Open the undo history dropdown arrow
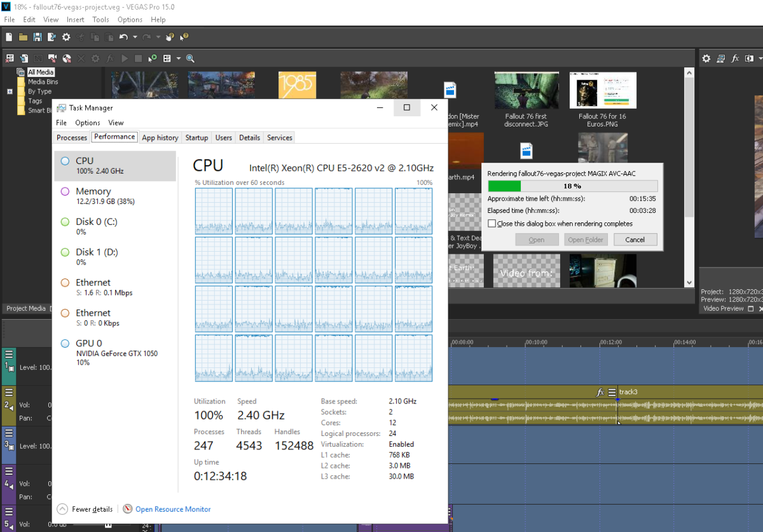The height and width of the screenshot is (532, 763). [x=134, y=38]
